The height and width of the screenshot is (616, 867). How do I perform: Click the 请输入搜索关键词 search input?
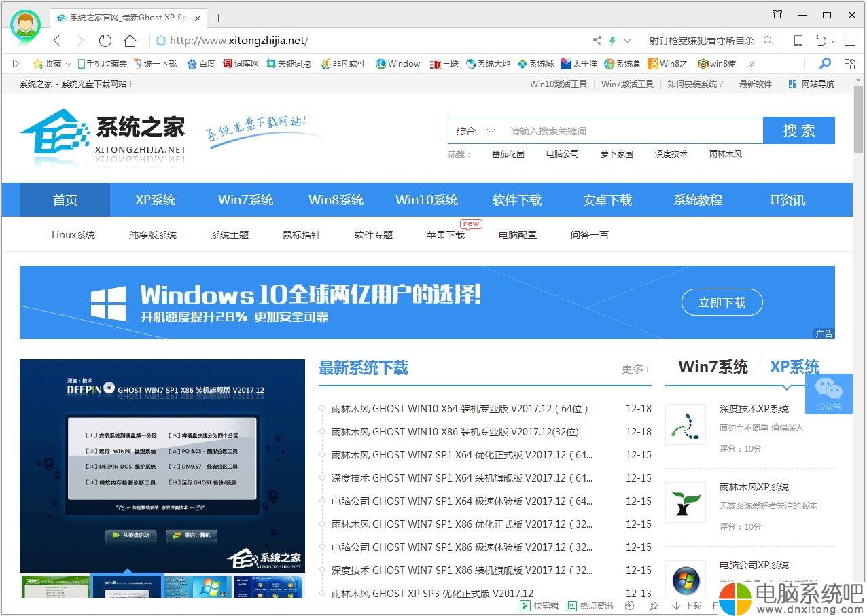[632, 131]
